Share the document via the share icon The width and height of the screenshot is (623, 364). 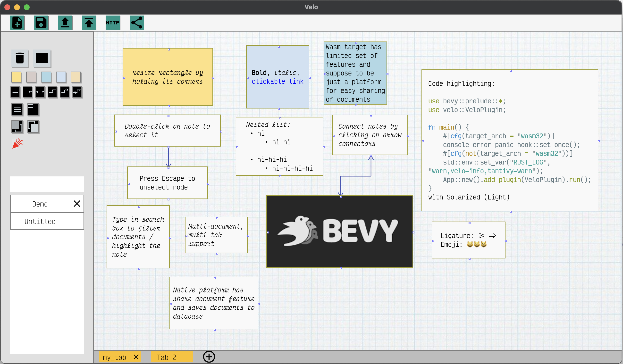pyautogui.click(x=137, y=23)
